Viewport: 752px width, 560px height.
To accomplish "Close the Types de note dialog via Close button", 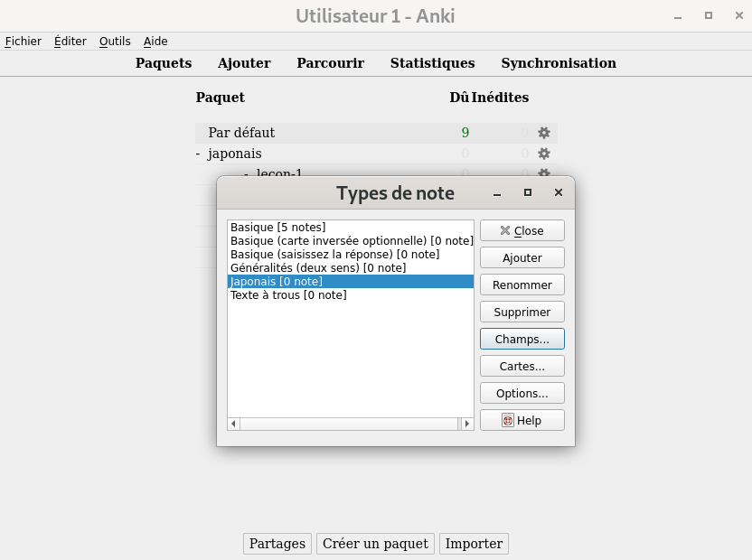I will 522,230.
